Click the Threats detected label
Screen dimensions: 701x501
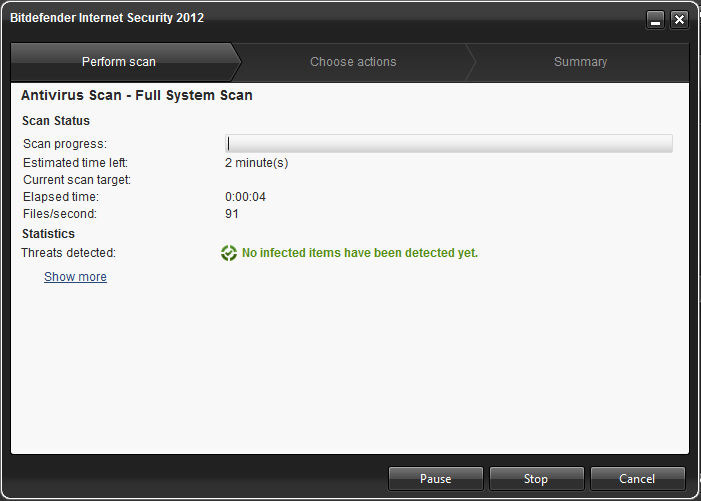click(68, 253)
